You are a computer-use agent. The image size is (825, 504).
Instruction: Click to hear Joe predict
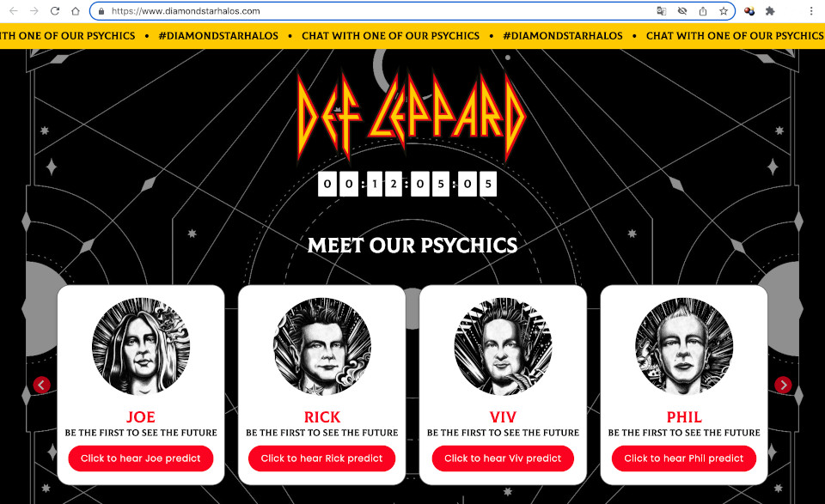click(140, 458)
